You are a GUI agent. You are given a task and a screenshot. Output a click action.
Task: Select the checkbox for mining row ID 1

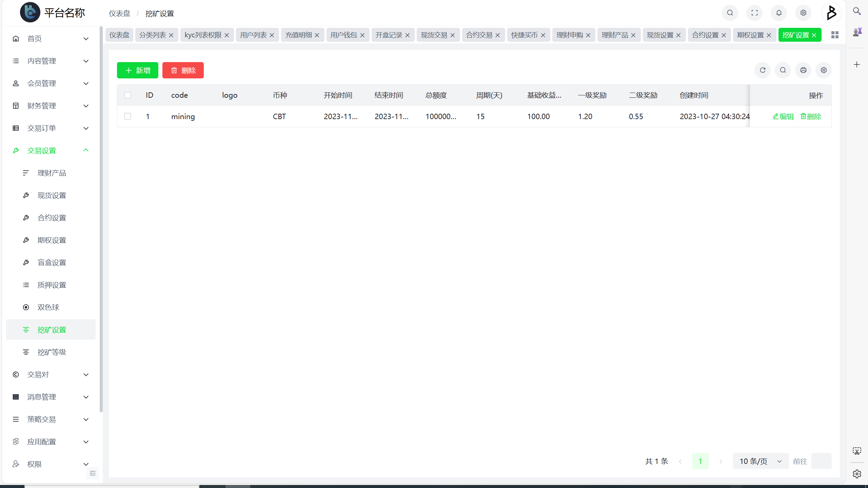[128, 116]
